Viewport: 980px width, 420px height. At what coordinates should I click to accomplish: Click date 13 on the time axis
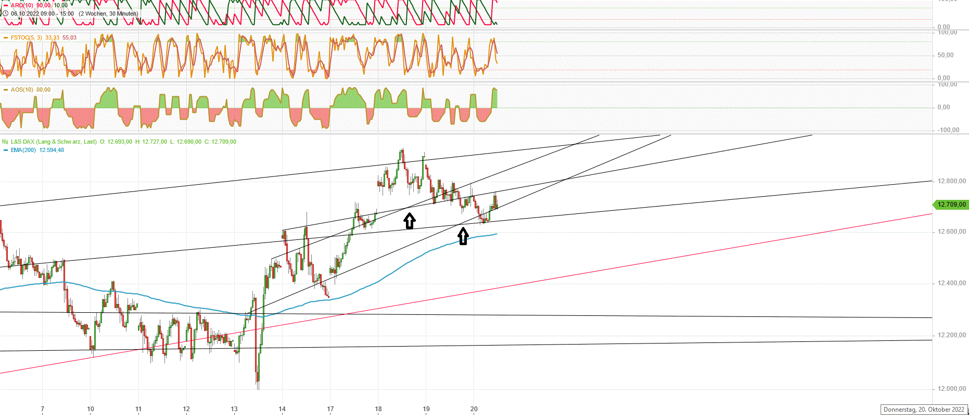(234, 409)
